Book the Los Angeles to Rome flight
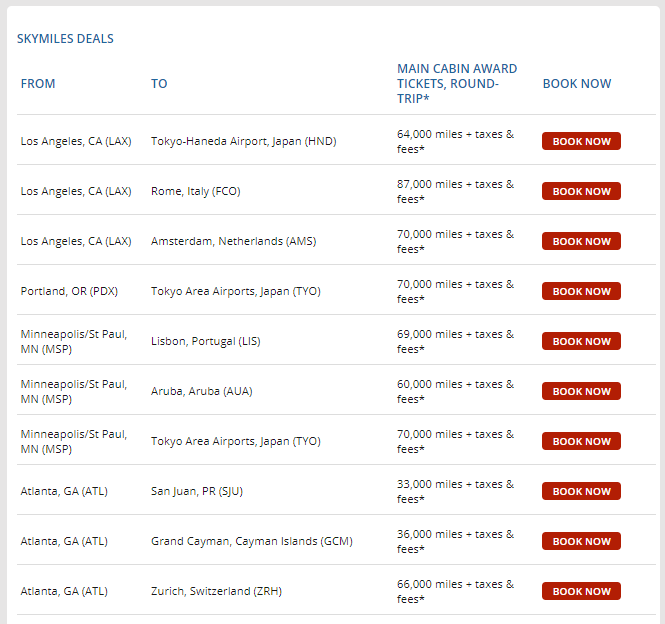This screenshot has width=665, height=624. point(581,191)
